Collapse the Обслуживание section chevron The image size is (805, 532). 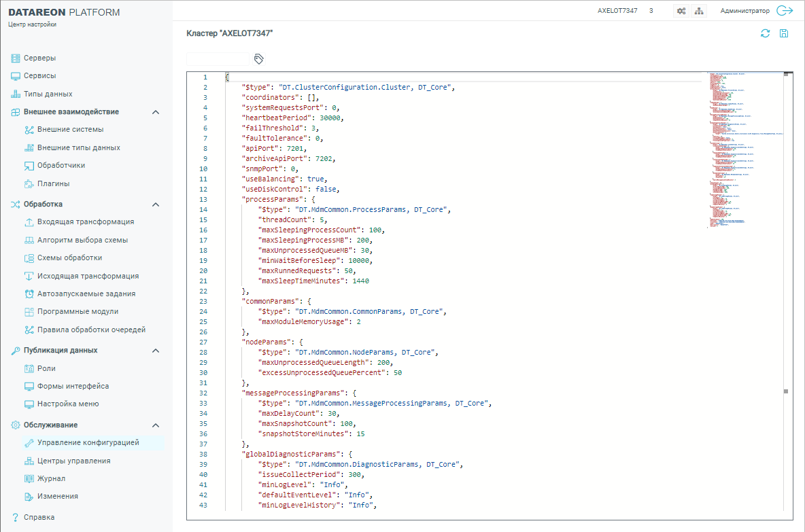[x=156, y=425]
